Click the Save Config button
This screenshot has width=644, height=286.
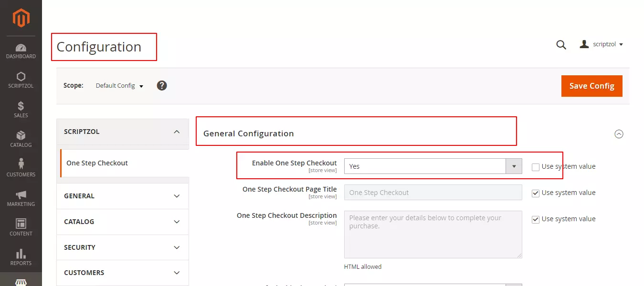[x=592, y=86]
